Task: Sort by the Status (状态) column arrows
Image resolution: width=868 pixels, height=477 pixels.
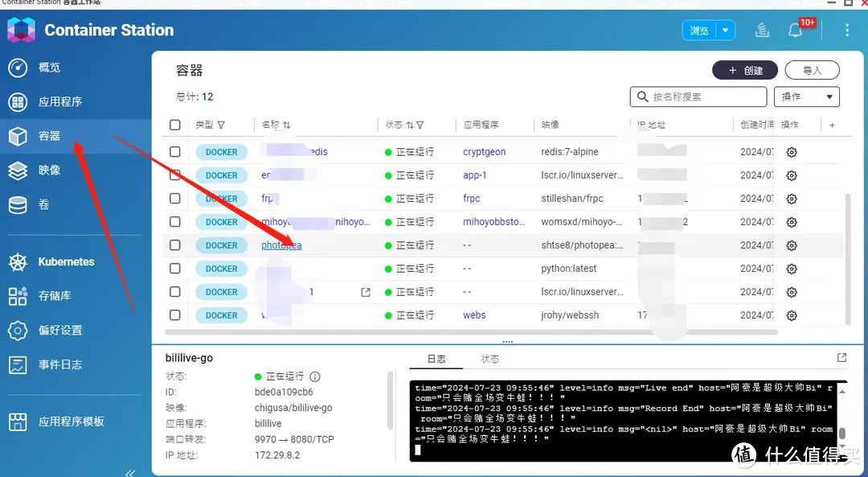Action: (409, 125)
